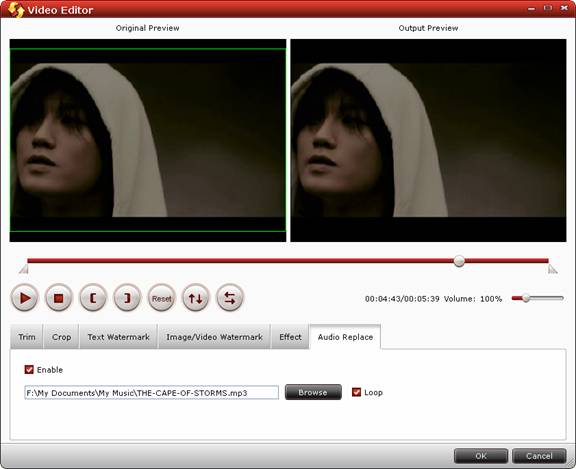
Task: Click the Original Preview video frame
Action: coord(148,140)
